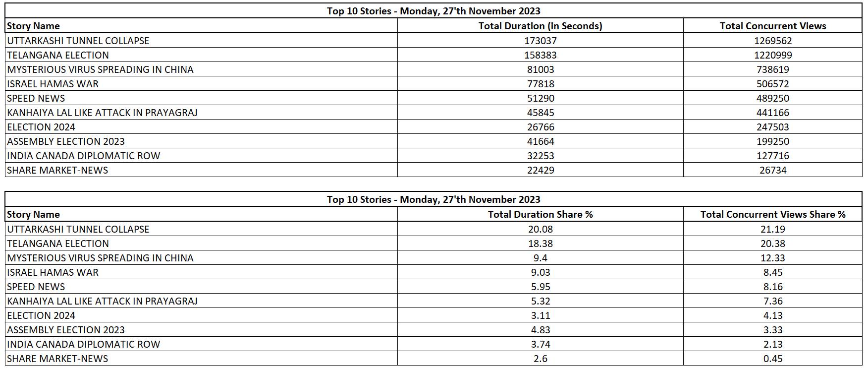The width and height of the screenshot is (868, 368).
Task: Click the cell showing 489250
Action: (773, 98)
